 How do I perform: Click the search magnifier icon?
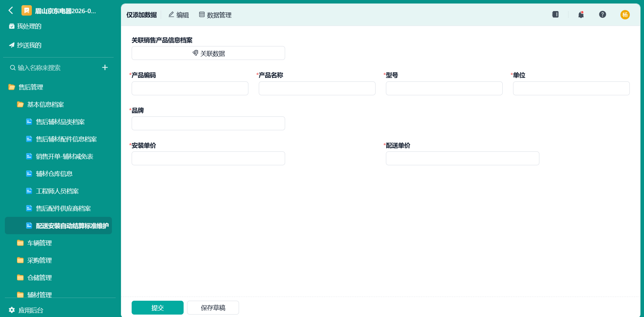point(13,68)
